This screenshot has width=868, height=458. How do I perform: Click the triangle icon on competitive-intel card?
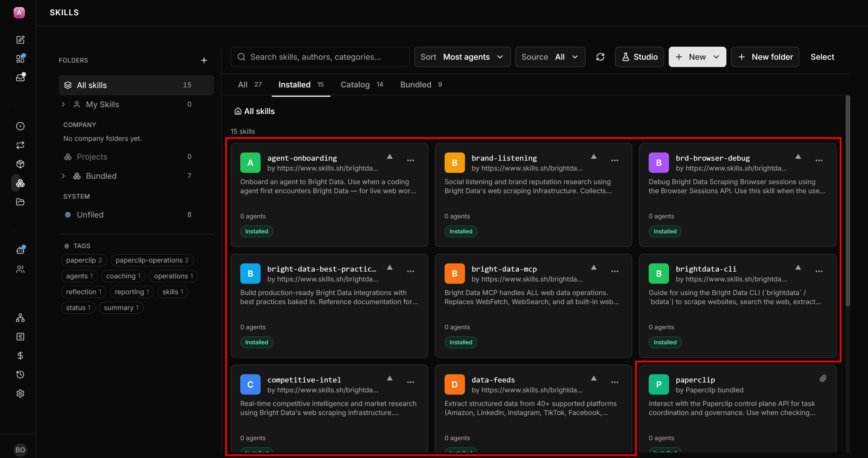point(389,379)
